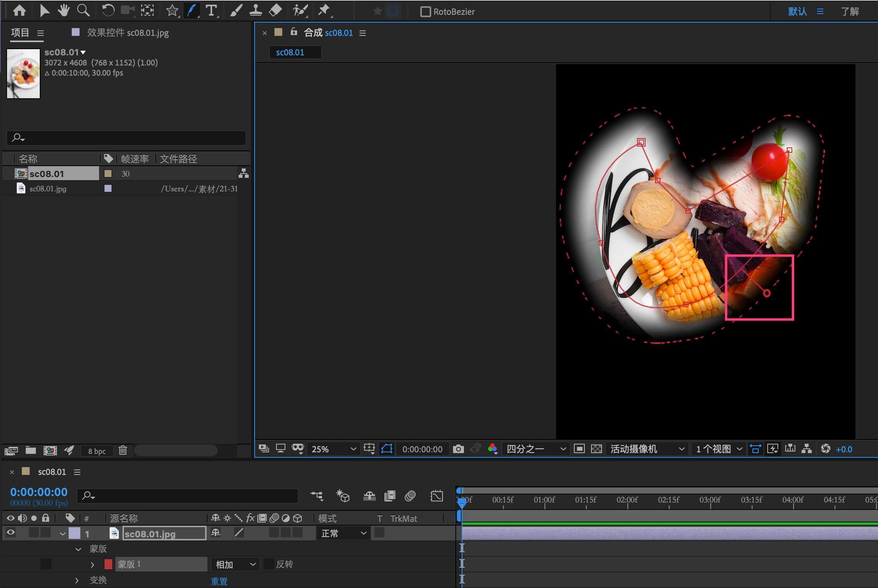This screenshot has height=588, width=878.
Task: Select the Zoom magnifier tool
Action: [83, 11]
